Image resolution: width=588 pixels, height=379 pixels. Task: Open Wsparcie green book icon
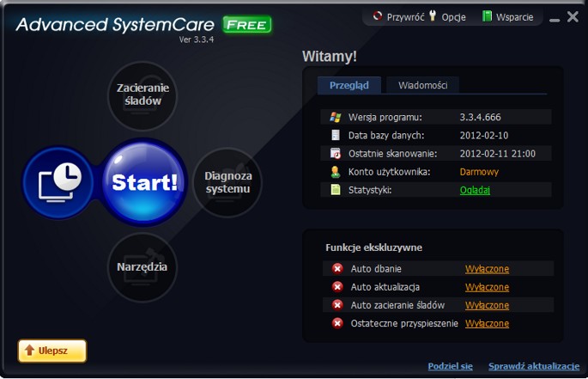[487, 16]
